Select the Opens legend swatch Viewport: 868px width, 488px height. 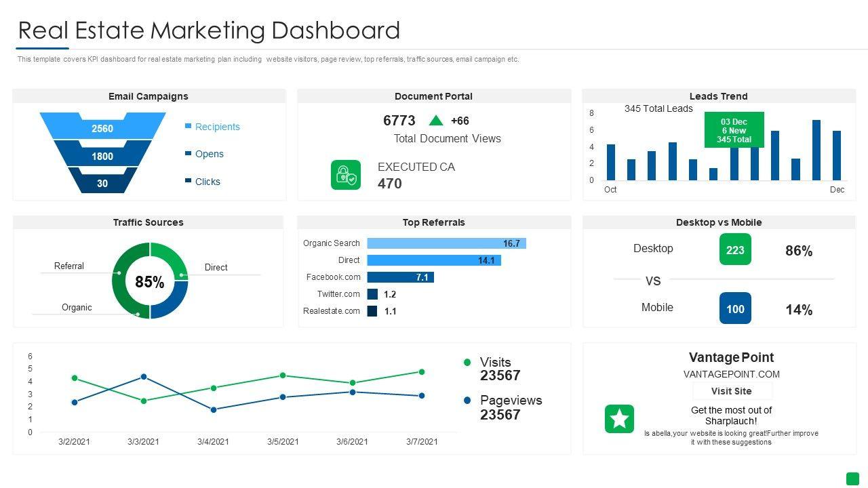pos(188,153)
